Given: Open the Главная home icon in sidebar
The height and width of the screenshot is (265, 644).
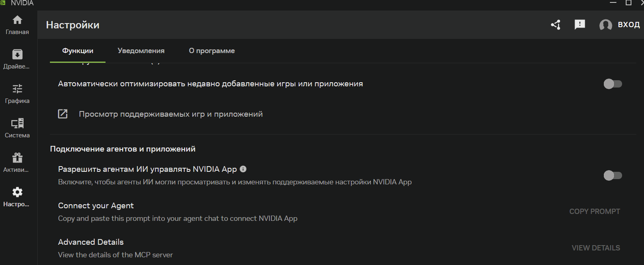Looking at the screenshot, I should 17,20.
